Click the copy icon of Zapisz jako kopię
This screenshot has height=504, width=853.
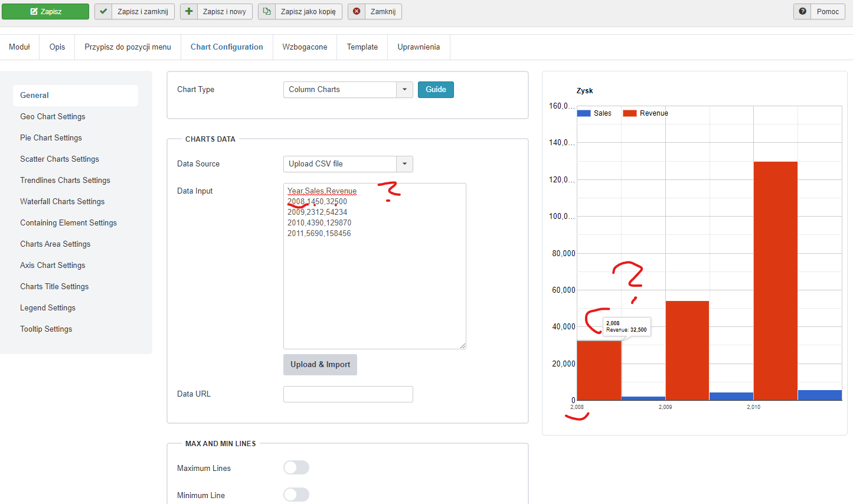point(267,11)
